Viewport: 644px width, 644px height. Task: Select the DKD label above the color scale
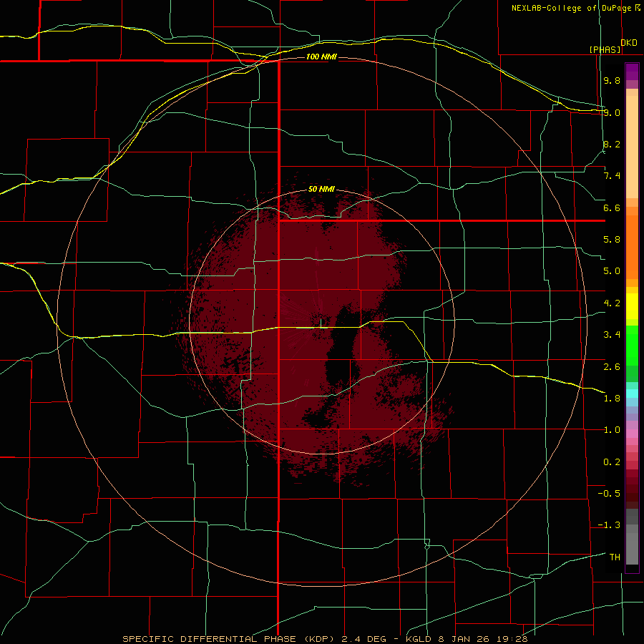629,43
